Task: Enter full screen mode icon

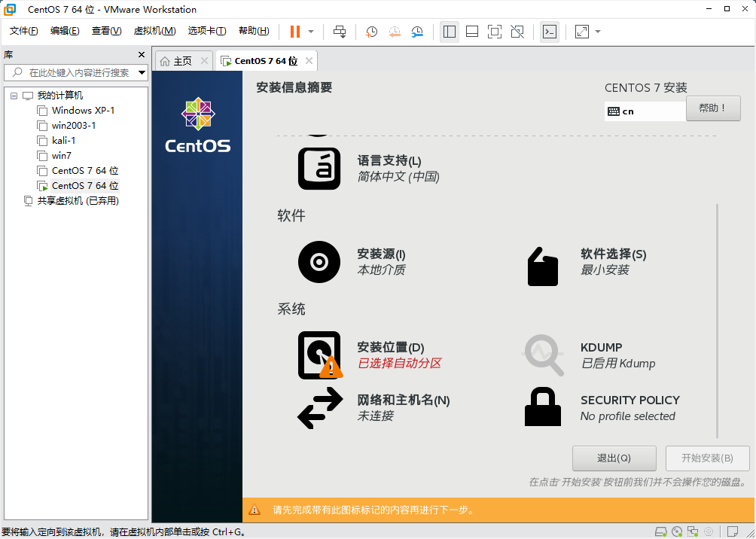Action: 495,32
